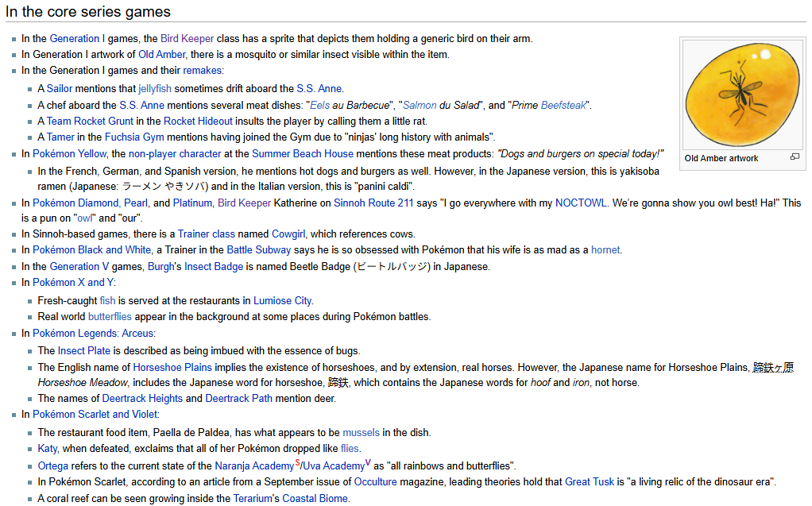
Task: Open Pokémon Legends: Arceus link
Action: point(93,334)
